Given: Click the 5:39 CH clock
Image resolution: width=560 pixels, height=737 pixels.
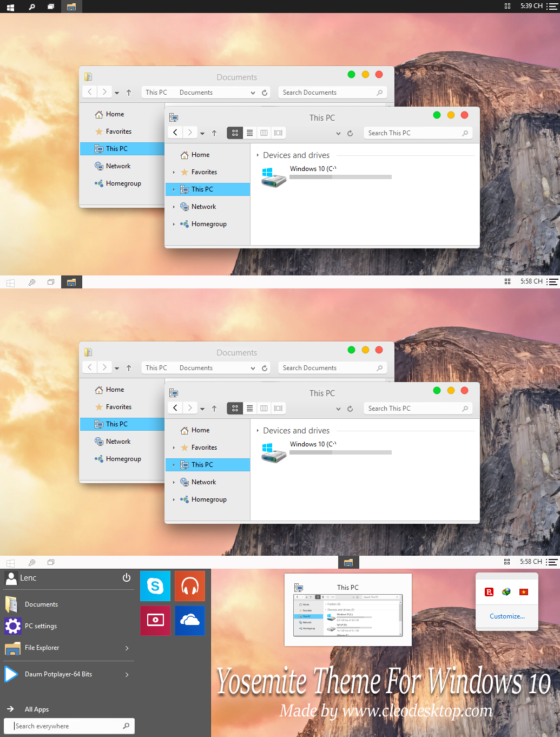Looking at the screenshot, I should coord(531,6).
